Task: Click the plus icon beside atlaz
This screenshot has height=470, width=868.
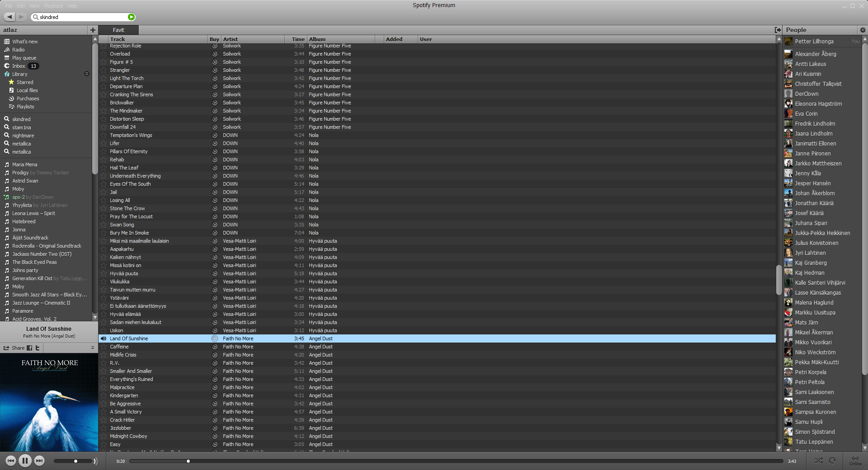Action: point(93,30)
